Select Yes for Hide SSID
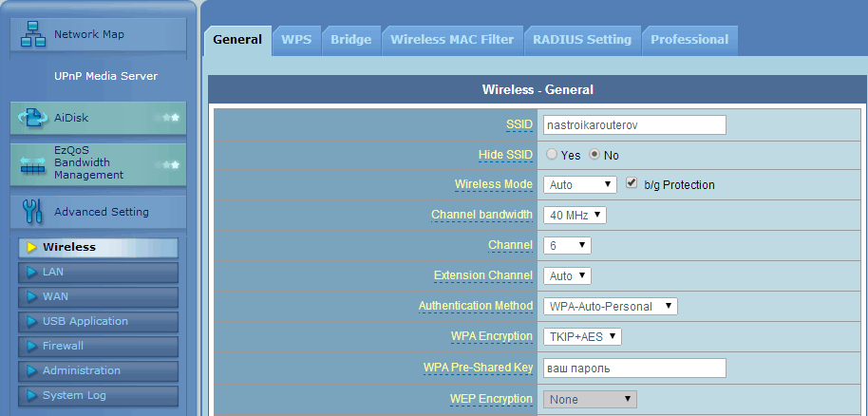The height and width of the screenshot is (416, 868). pyautogui.click(x=552, y=155)
